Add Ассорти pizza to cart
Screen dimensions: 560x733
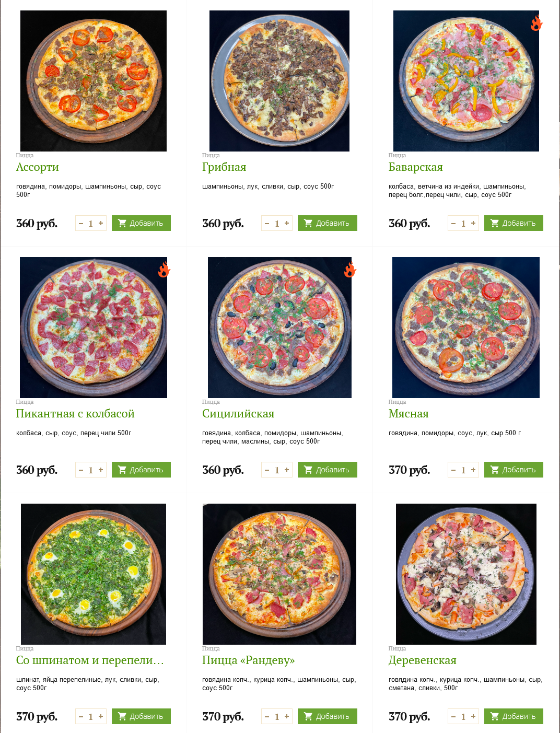(x=141, y=223)
